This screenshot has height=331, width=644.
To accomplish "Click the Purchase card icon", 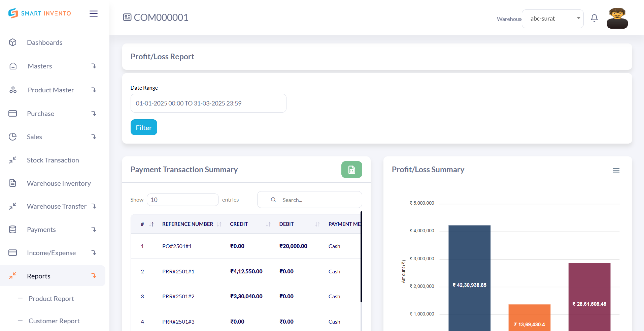I will (13, 114).
